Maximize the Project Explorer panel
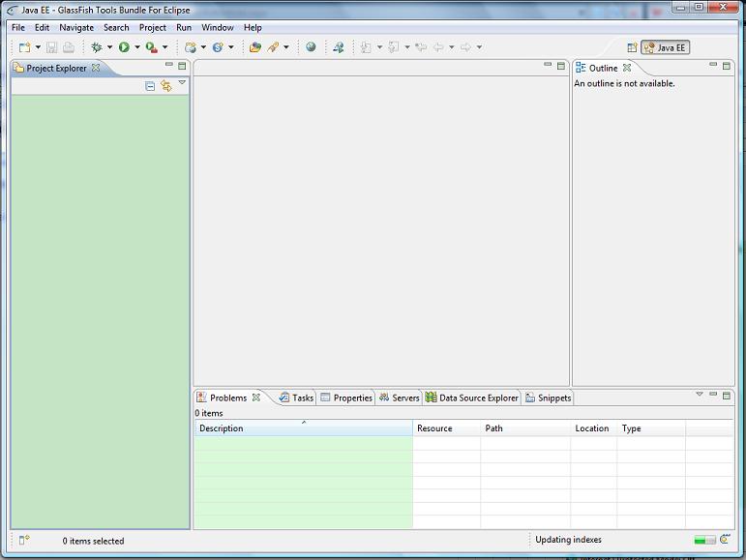This screenshot has height=560, width=746. tap(182, 66)
